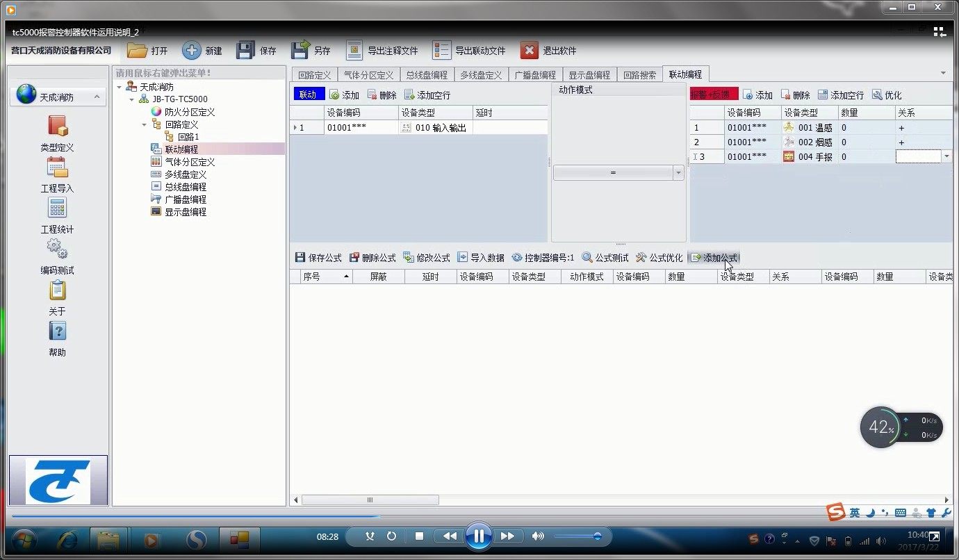Open the tab overflow arrow beside the tabs
The image size is (959, 560).
pos(943,73)
